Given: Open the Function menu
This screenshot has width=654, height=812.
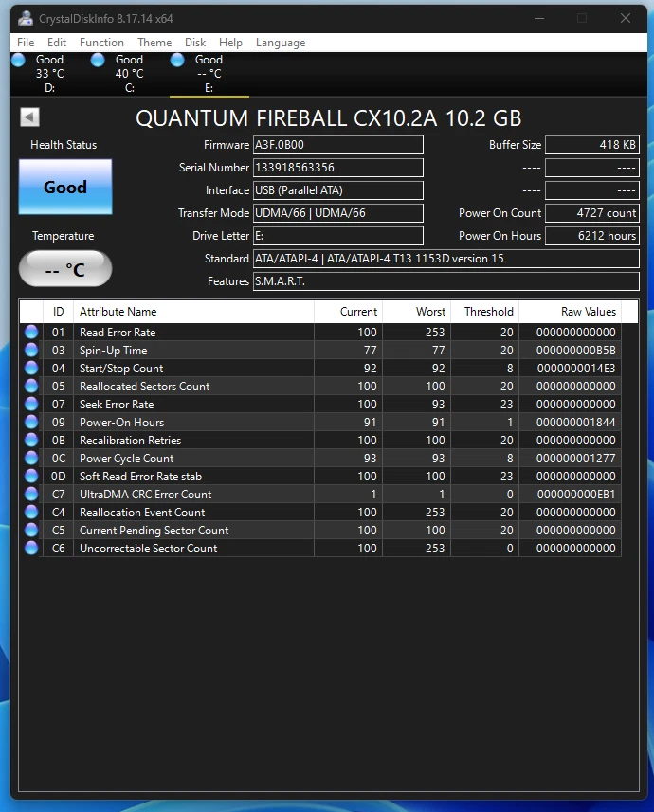Looking at the screenshot, I should pyautogui.click(x=101, y=43).
